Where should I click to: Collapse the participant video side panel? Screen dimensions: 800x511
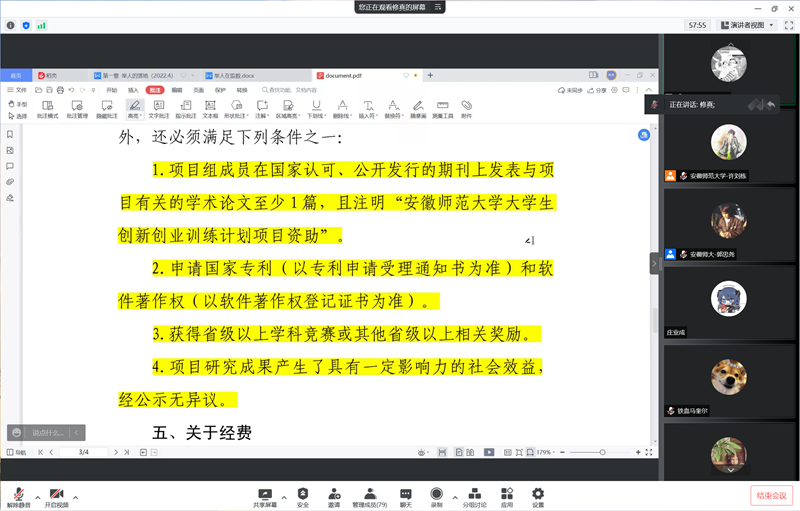(x=655, y=263)
